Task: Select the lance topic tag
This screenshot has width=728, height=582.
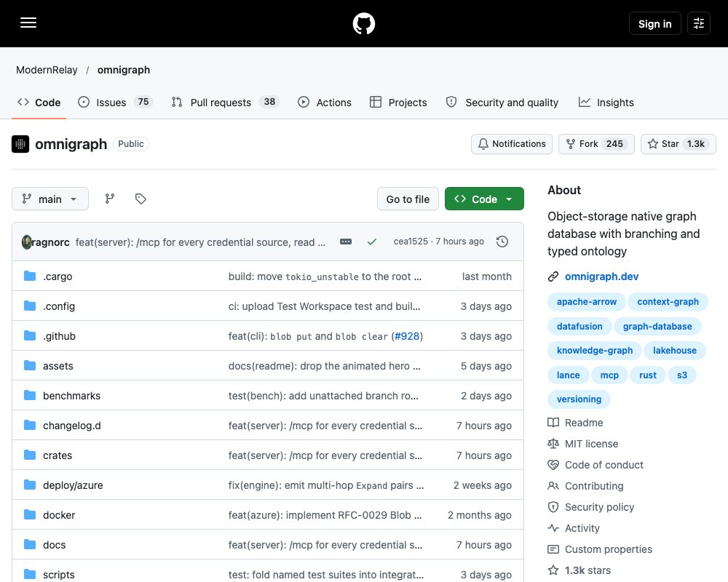Action: pyautogui.click(x=569, y=375)
